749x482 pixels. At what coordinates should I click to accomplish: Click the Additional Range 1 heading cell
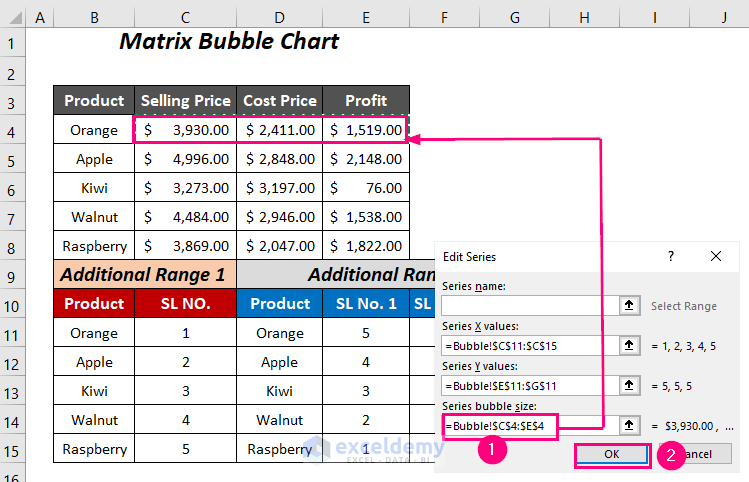pyautogui.click(x=145, y=274)
